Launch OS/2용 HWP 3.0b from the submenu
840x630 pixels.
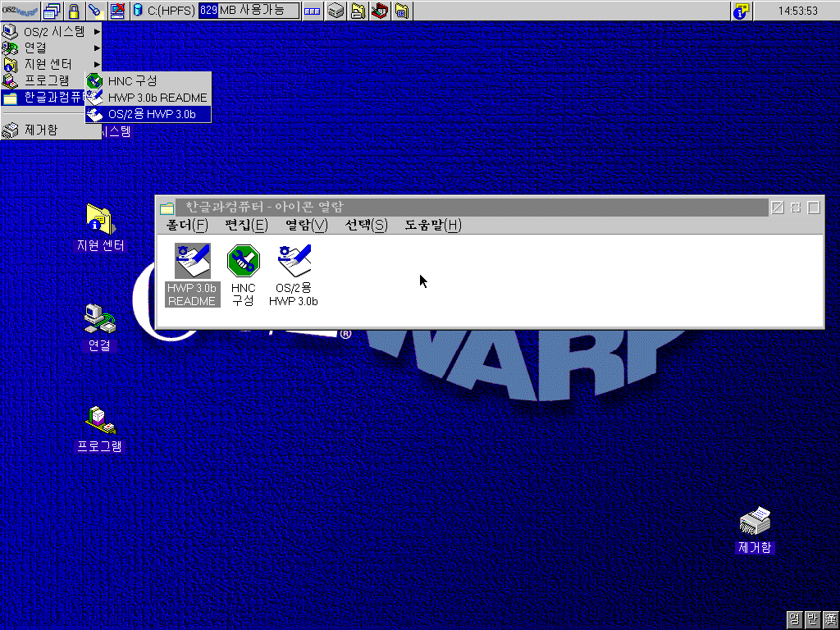coord(148,114)
